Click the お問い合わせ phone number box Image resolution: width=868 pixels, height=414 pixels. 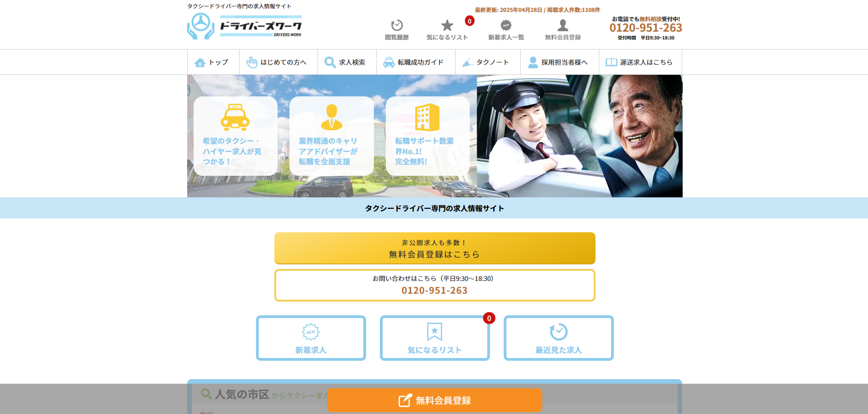[x=434, y=285]
